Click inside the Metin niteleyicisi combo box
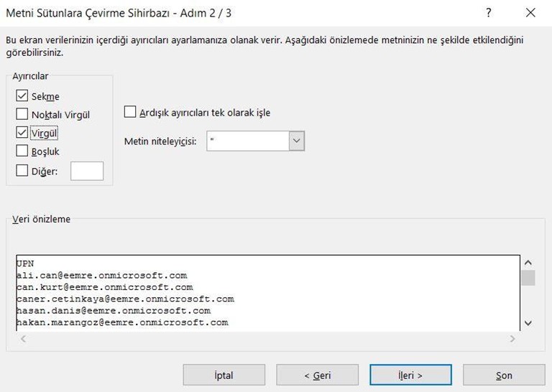This screenshot has height=392, width=552. point(248,141)
